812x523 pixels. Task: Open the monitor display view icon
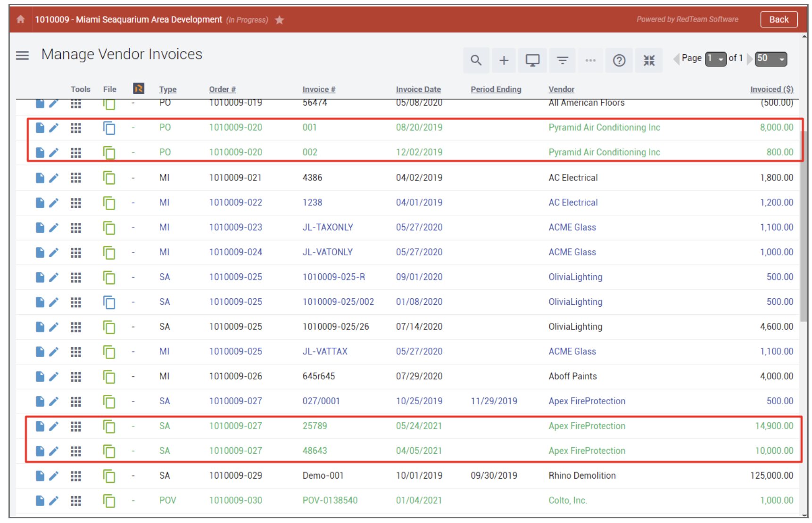(x=532, y=60)
